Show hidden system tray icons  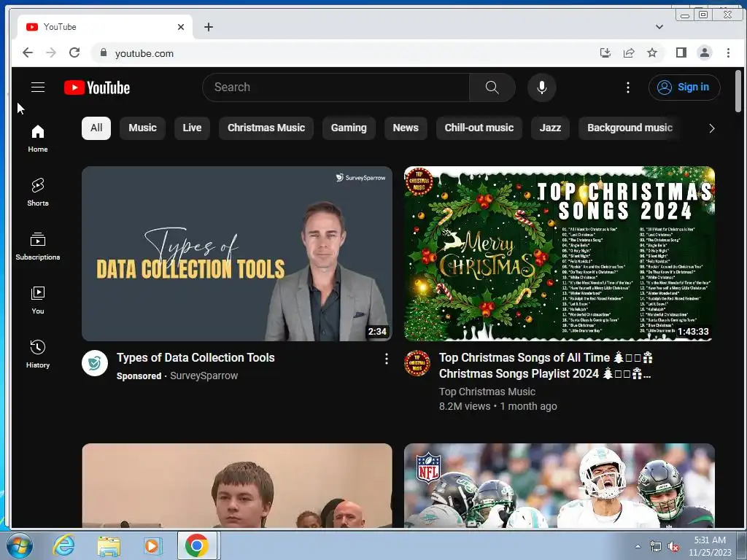pos(638,547)
